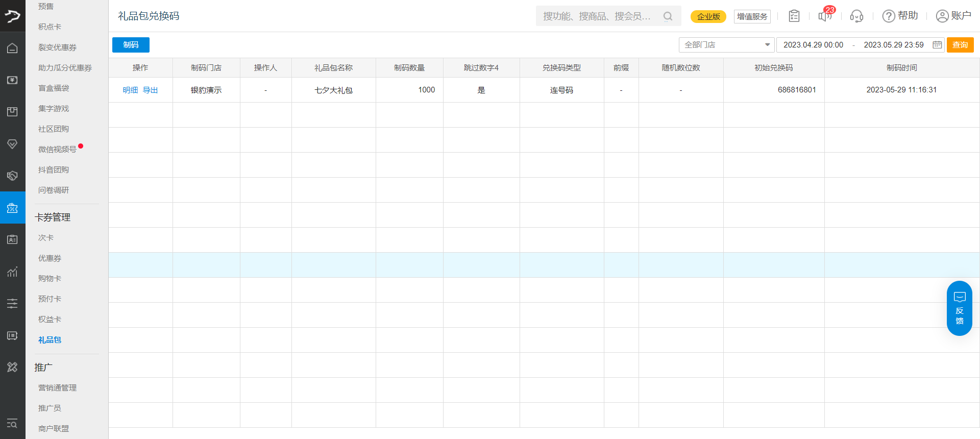Click the 初始兑换码 column header

(x=774, y=67)
